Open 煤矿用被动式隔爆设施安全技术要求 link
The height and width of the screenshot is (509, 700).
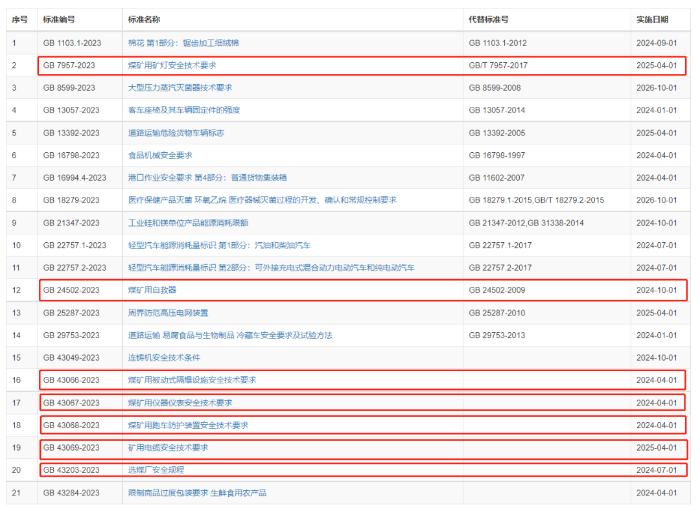coord(192,380)
